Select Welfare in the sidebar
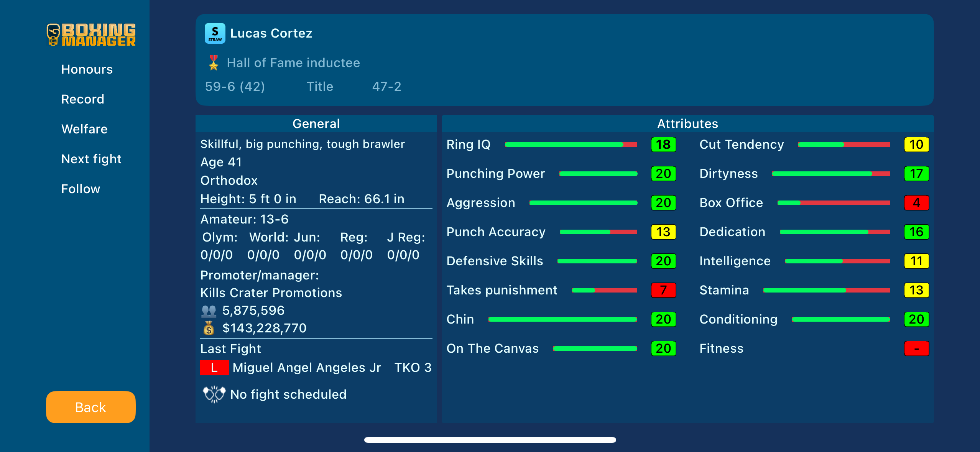Image resolution: width=980 pixels, height=452 pixels. [84, 129]
